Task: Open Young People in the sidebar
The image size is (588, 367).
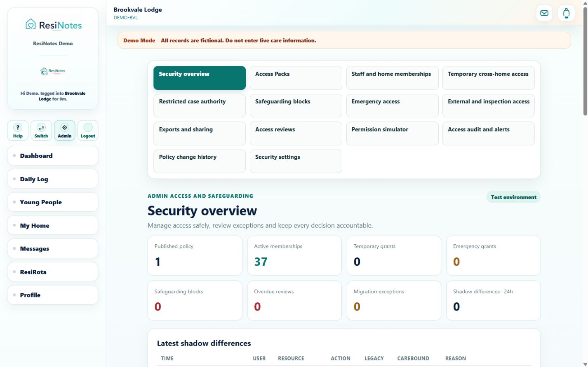Action: 53,202
